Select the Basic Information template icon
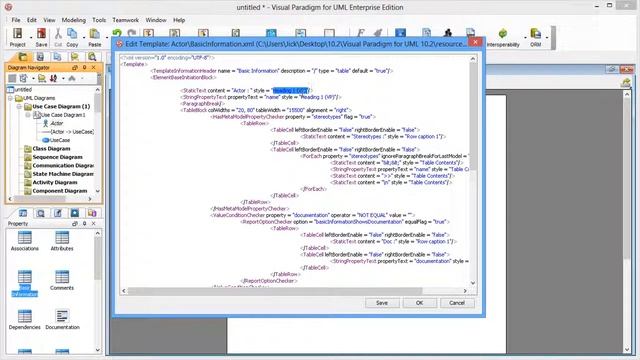 pos(24,283)
